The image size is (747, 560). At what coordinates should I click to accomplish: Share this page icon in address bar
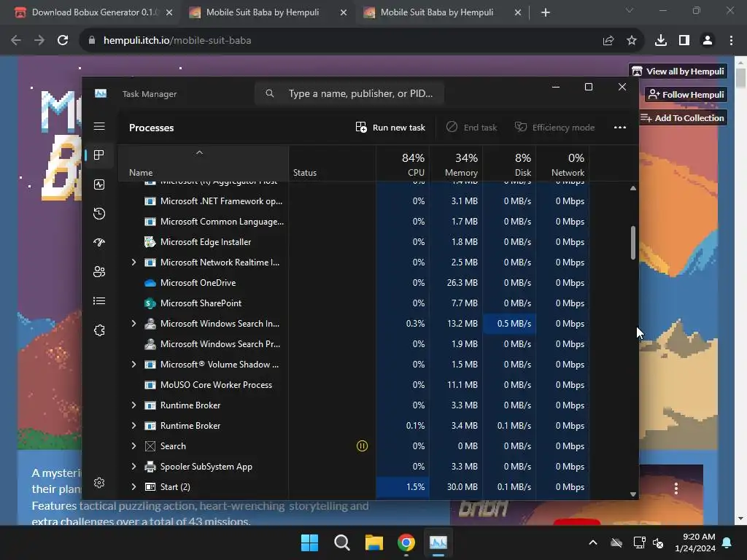point(608,41)
